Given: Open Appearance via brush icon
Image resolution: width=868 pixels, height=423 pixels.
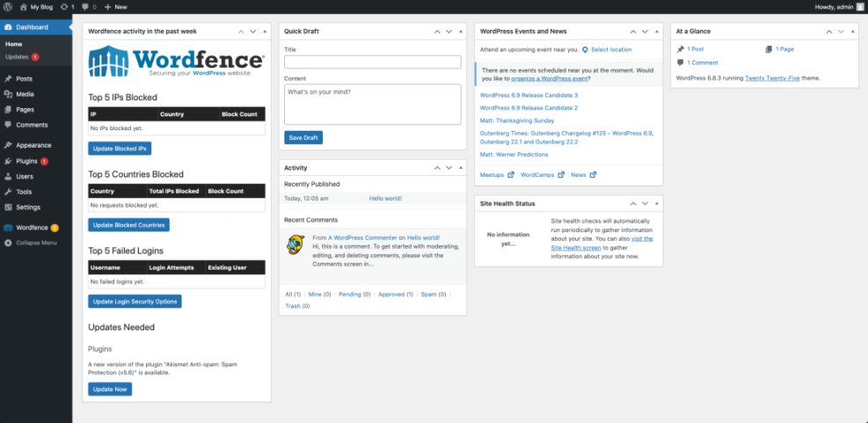Looking at the screenshot, I should pyautogui.click(x=8, y=146).
